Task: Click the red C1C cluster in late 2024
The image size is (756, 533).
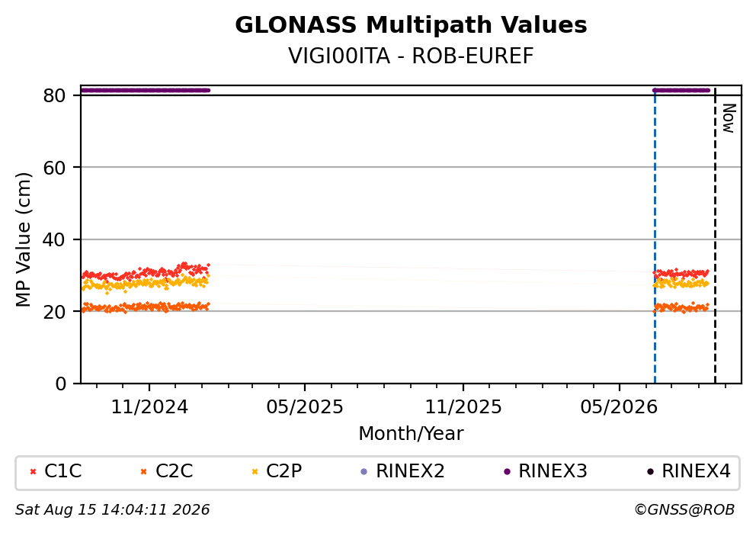Action: 145,271
